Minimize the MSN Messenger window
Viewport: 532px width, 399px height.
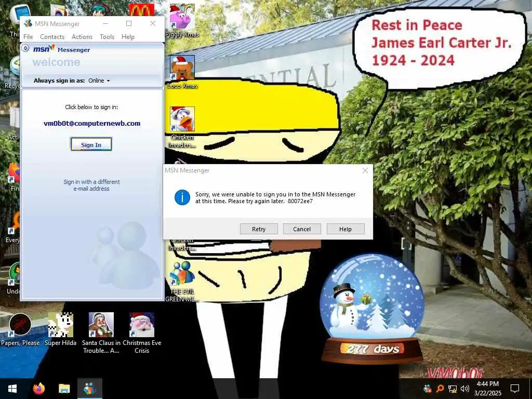105,23
